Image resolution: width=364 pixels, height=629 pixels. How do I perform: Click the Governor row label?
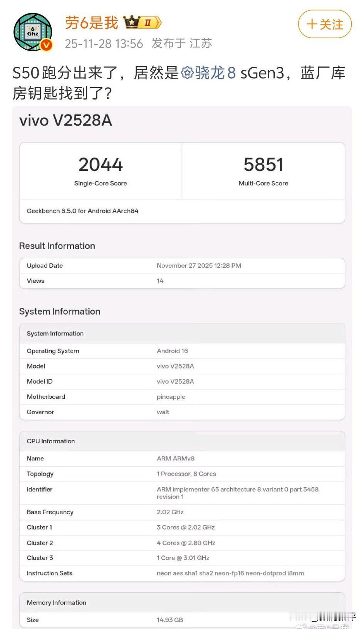(x=40, y=412)
